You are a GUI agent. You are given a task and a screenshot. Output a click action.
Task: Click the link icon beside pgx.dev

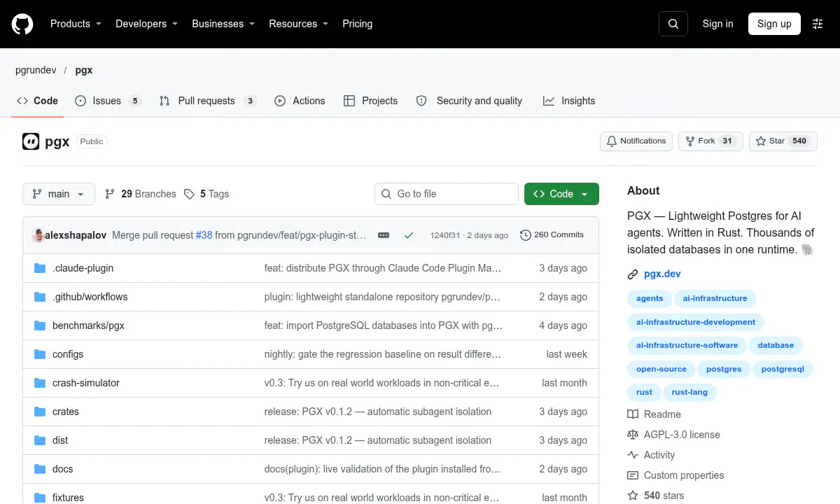(x=633, y=274)
